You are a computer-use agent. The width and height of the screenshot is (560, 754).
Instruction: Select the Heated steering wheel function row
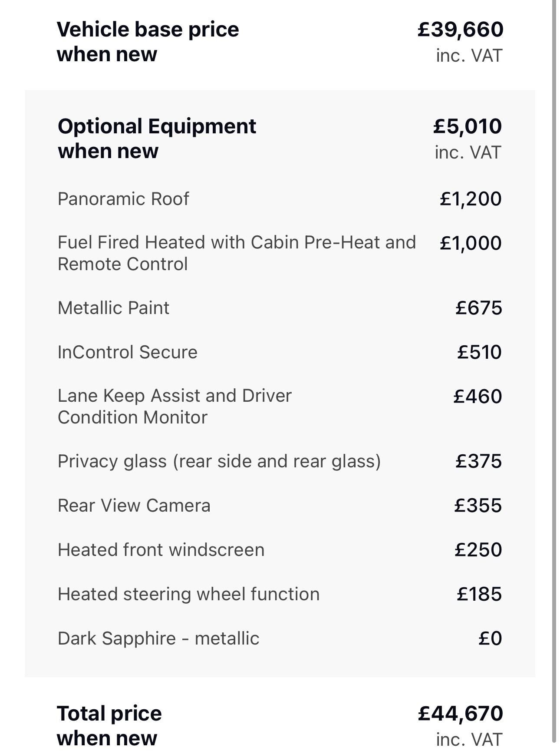click(280, 594)
